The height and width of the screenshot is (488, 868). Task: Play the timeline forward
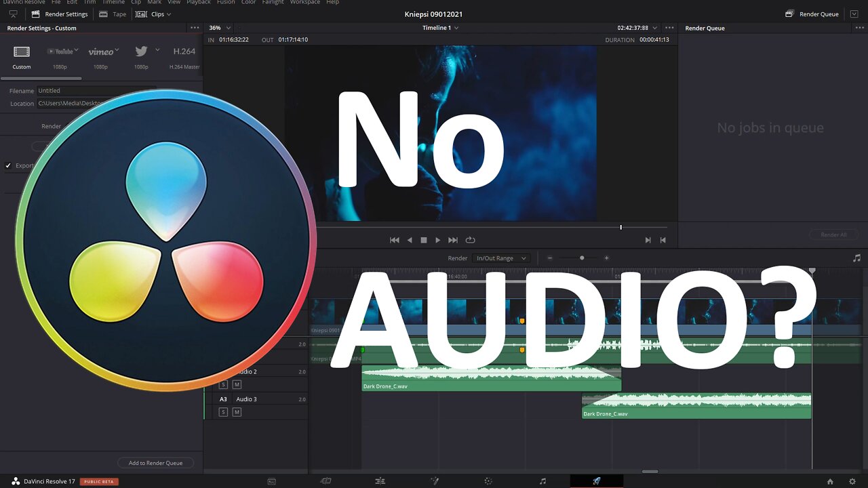[x=438, y=240]
